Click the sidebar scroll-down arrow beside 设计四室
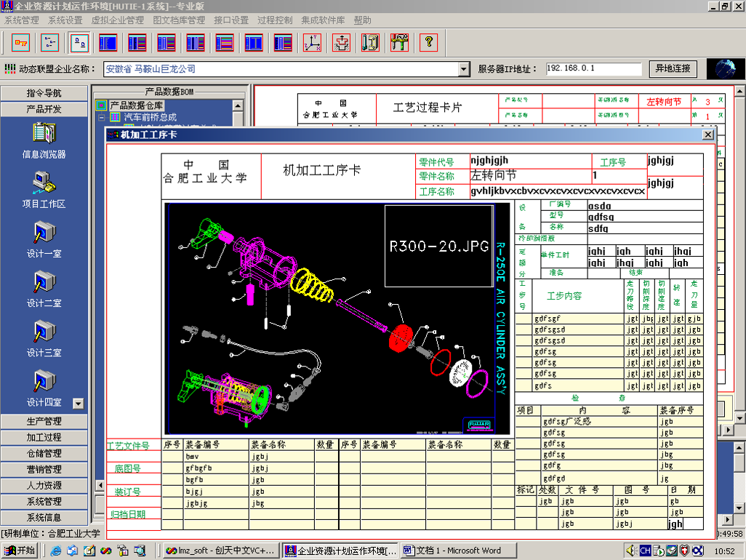This screenshot has height=560, width=746. click(79, 403)
